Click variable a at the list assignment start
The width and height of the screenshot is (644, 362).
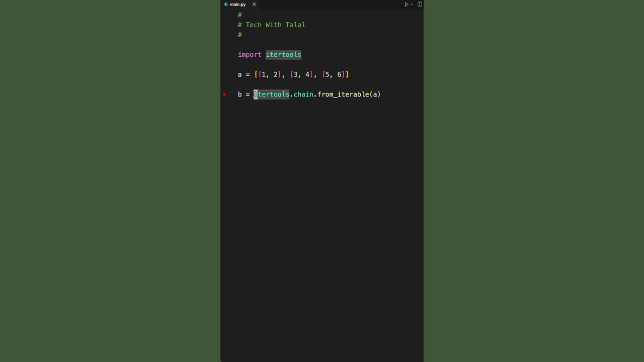[x=239, y=74]
